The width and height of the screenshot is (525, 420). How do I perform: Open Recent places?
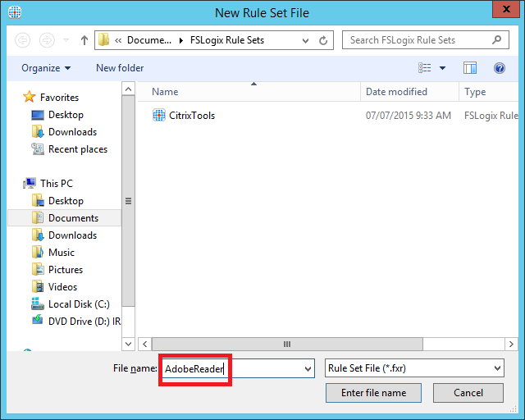[x=78, y=149]
